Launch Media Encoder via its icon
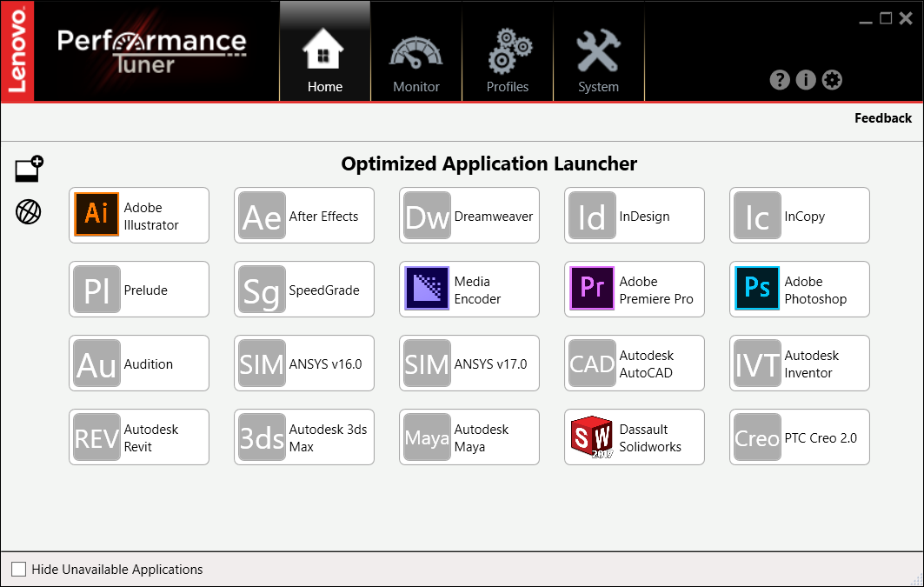 (x=427, y=288)
